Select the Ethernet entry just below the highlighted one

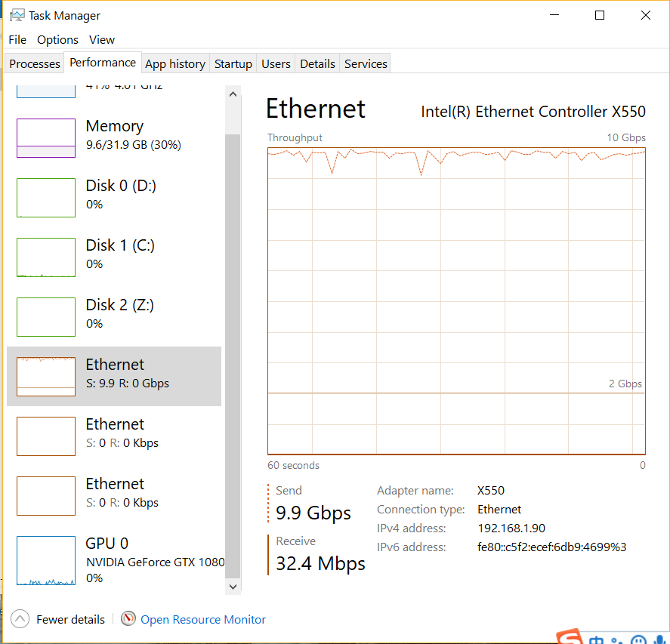[114, 436]
